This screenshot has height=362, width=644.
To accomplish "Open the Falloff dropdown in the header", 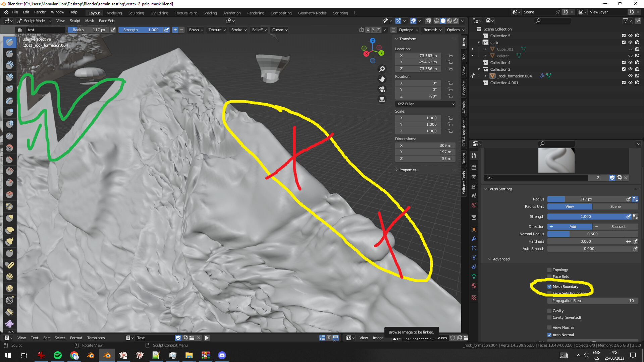I will pyautogui.click(x=259, y=30).
